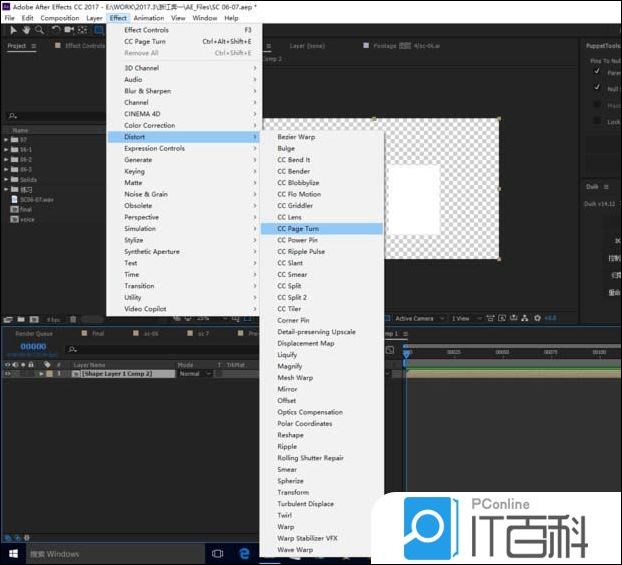Choose CC Page Turn from Distort submenu
This screenshot has width=622, height=565.
point(298,229)
